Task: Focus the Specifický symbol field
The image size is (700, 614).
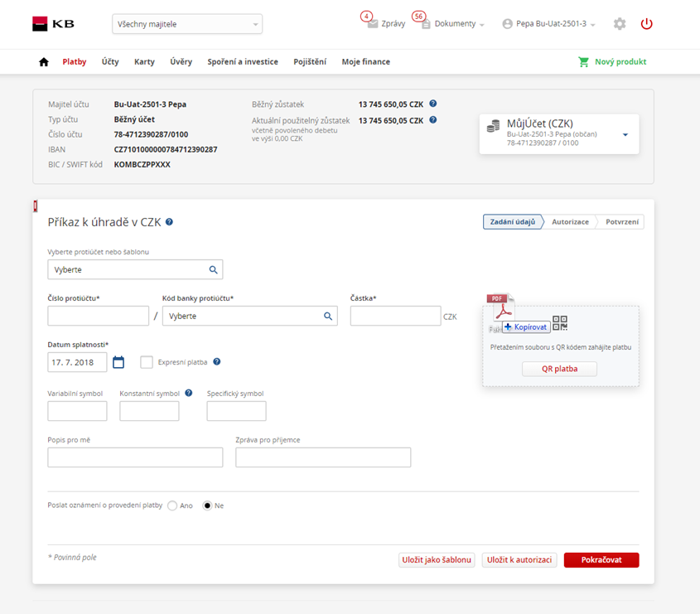Action: coord(237,411)
